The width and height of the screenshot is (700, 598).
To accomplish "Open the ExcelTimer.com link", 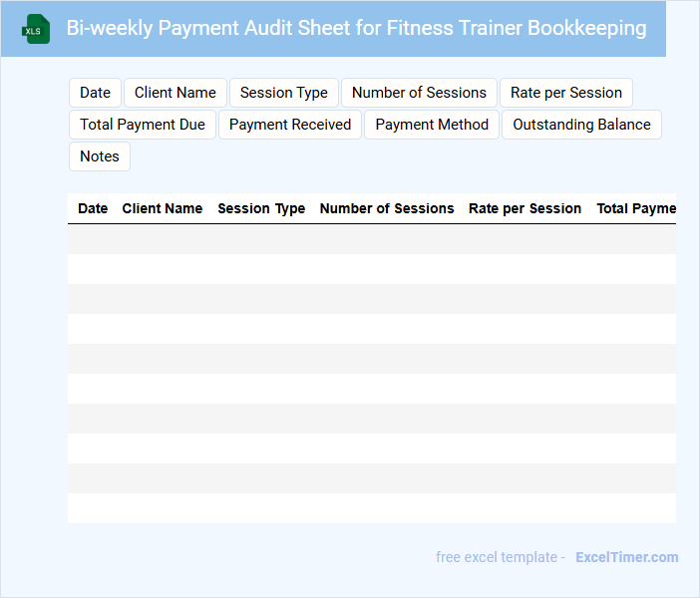I will click(626, 557).
